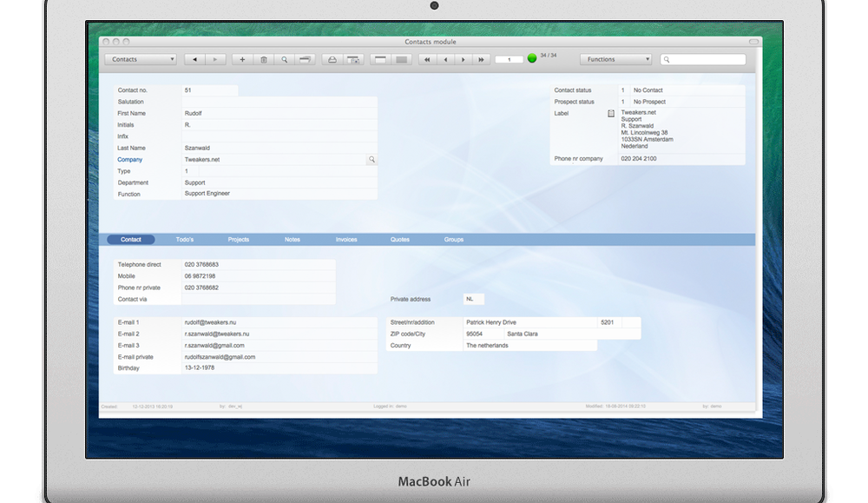Switch to form view via the layout icon
868x503 pixels.
click(380, 59)
